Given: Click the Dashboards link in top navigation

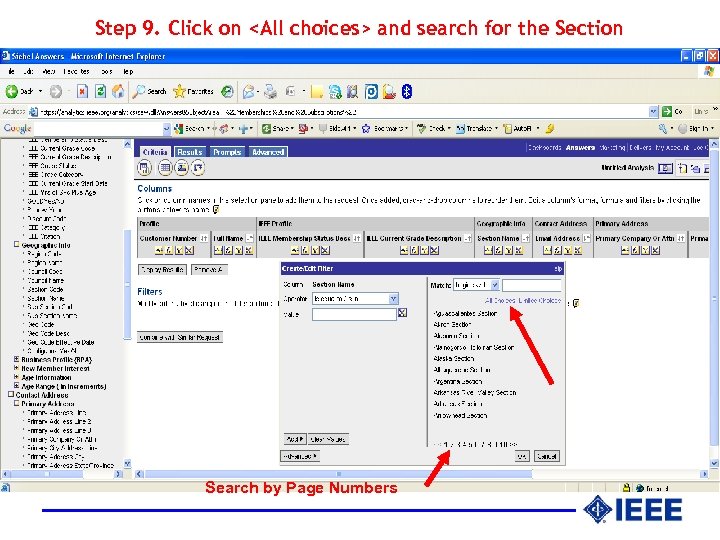Looking at the screenshot, I should click(544, 147).
